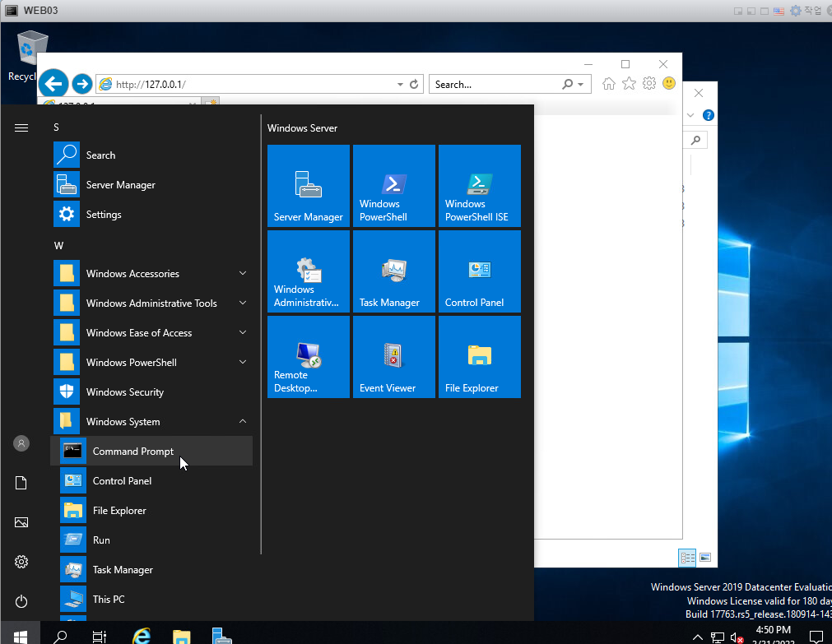This screenshot has height=644, width=832.
Task: Open taskbar search
Action: click(x=61, y=636)
